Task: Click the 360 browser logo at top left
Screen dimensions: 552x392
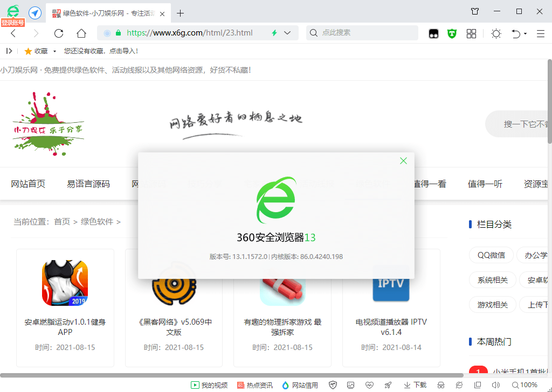Action: (x=13, y=11)
